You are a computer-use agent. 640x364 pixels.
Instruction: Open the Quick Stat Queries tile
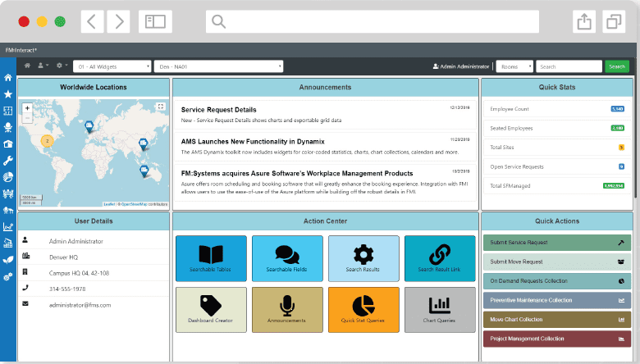(363, 309)
